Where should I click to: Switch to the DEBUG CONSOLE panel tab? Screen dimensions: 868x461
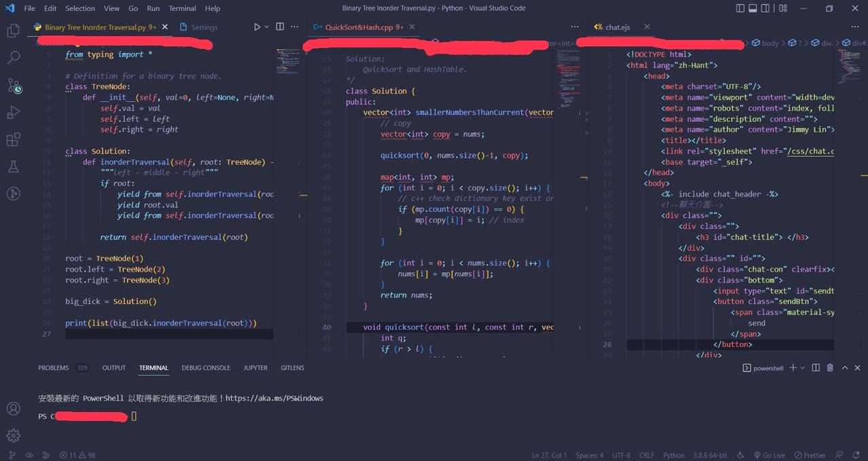206,368
